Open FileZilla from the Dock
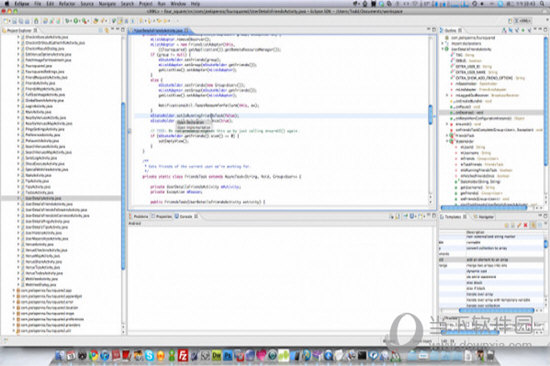The image size is (550, 366). 183,356
